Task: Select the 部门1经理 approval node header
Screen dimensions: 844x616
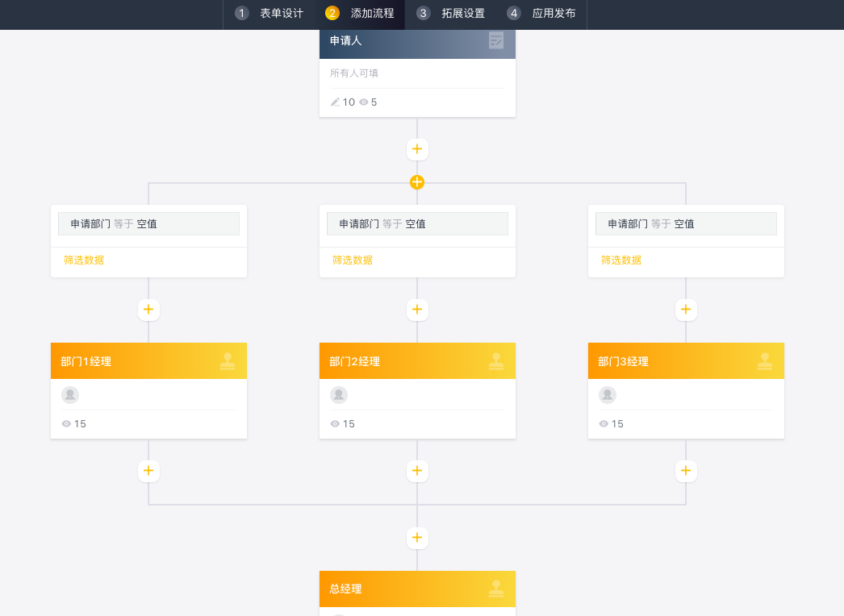Action: [148, 361]
